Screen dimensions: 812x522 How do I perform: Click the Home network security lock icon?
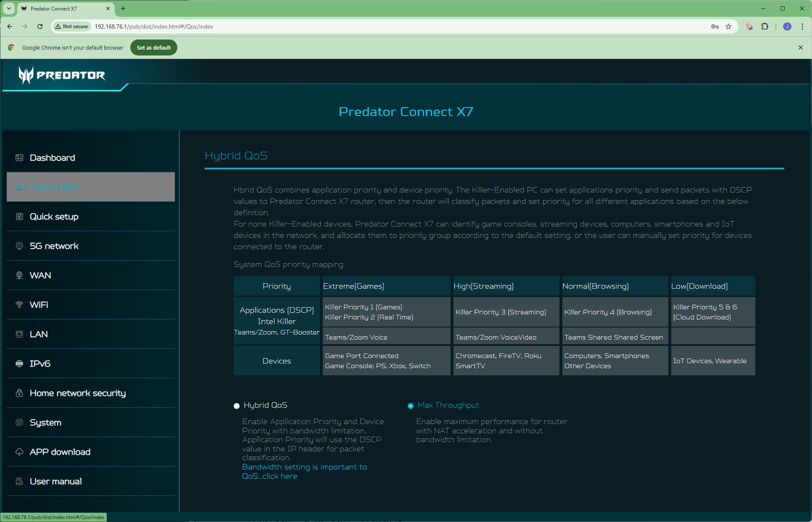19,393
